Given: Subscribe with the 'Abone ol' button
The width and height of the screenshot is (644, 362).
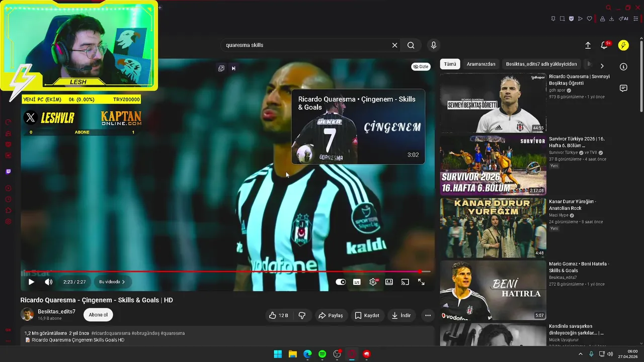Looking at the screenshot, I should pos(98,315).
